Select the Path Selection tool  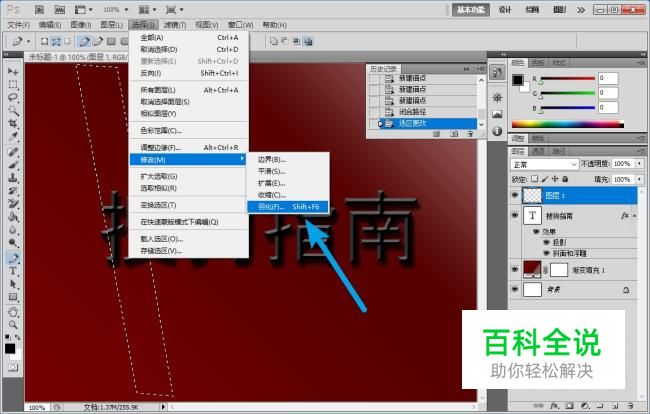(13, 284)
